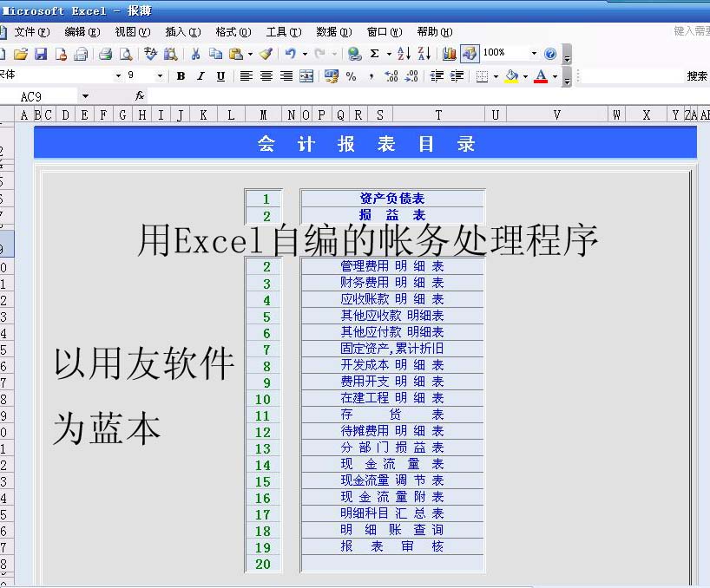Viewport: 710px width, 588px height.
Task: Open the 损 益 表 report
Action: (x=392, y=215)
